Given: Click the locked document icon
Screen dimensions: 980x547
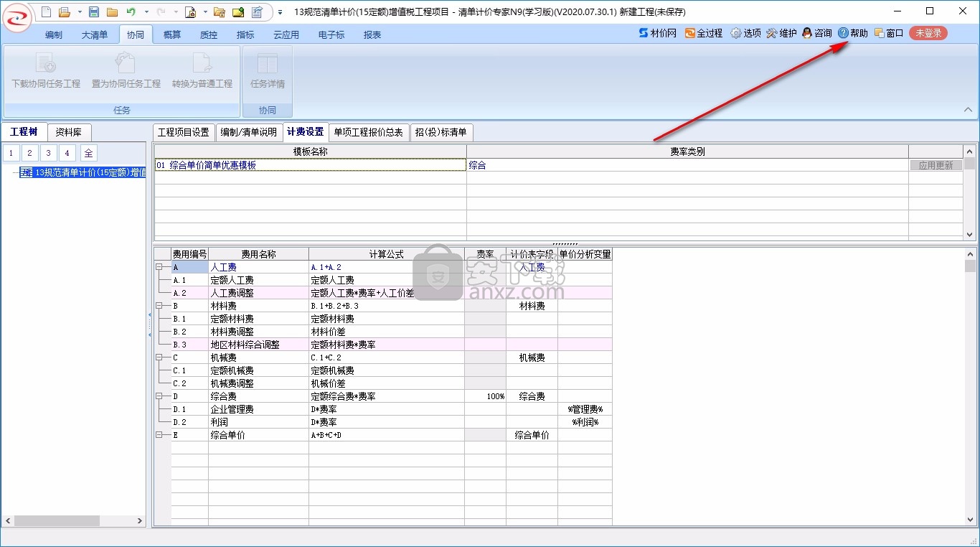Looking at the screenshot, I should [190, 11].
